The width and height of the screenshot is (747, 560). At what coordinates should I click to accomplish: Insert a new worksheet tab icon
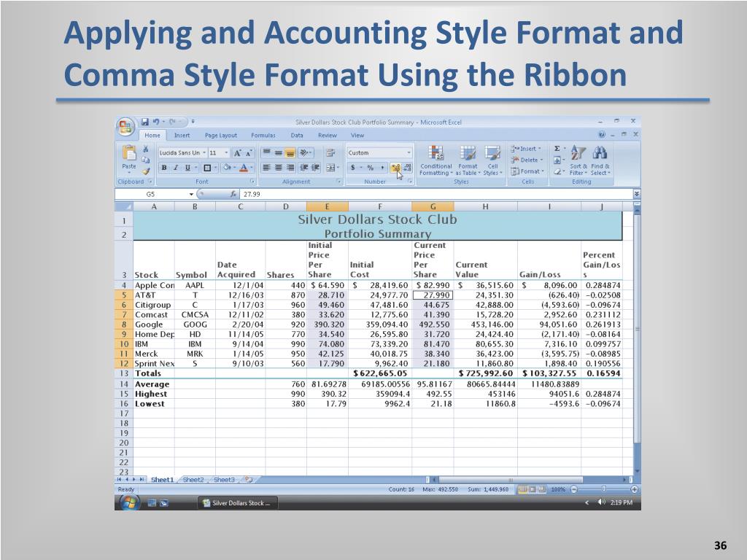[x=248, y=480]
